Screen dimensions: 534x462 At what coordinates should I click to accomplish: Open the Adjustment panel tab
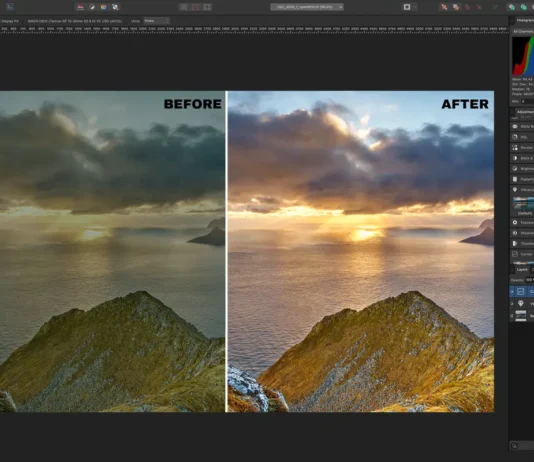(x=525, y=112)
